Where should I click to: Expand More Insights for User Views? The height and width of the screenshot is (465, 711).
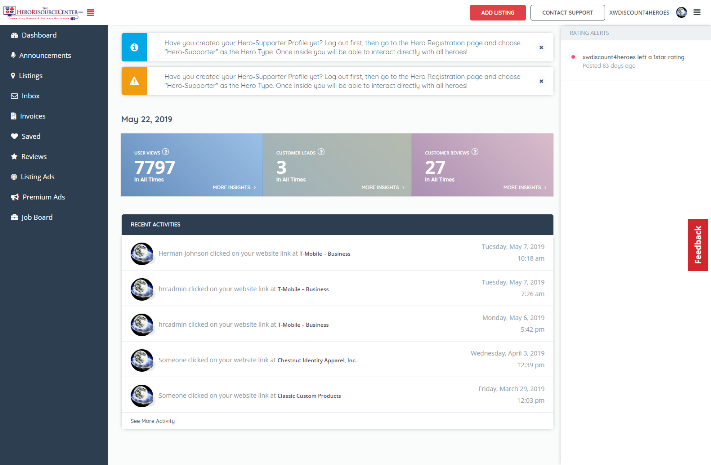click(233, 187)
